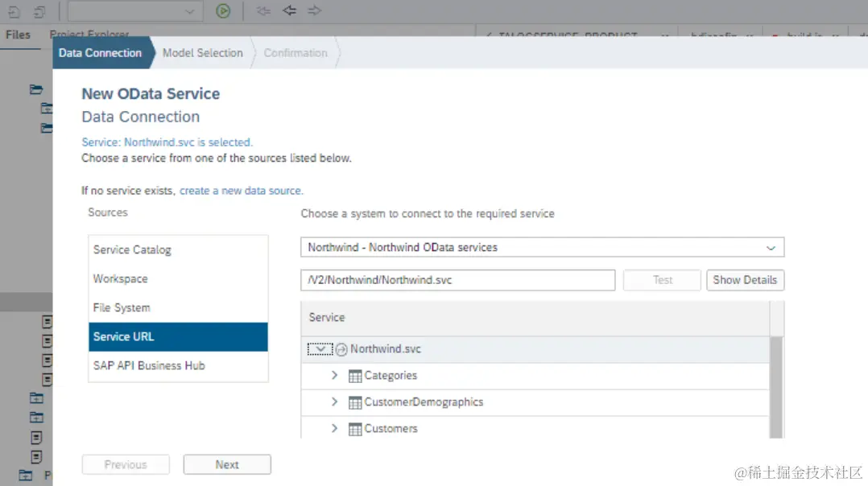Click the open folder icon in file tree

coord(36,89)
